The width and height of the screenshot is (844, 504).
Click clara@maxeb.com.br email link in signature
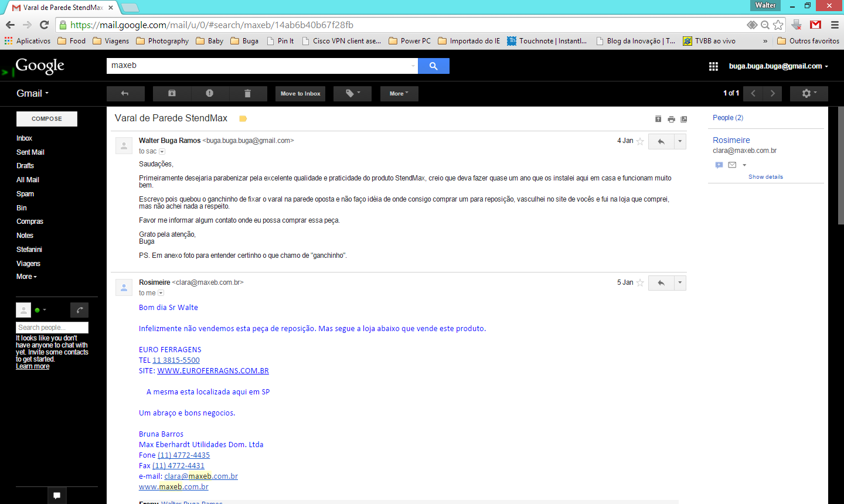[201, 476]
